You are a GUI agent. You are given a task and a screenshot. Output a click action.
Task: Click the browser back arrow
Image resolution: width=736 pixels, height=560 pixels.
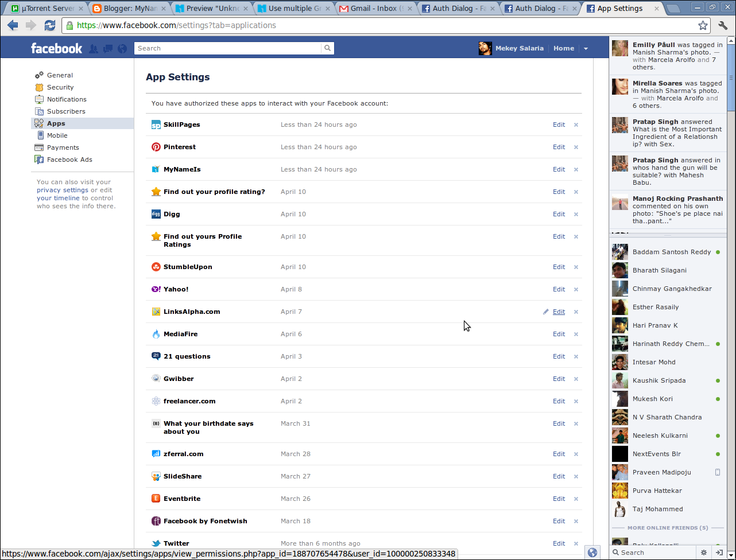13,25
